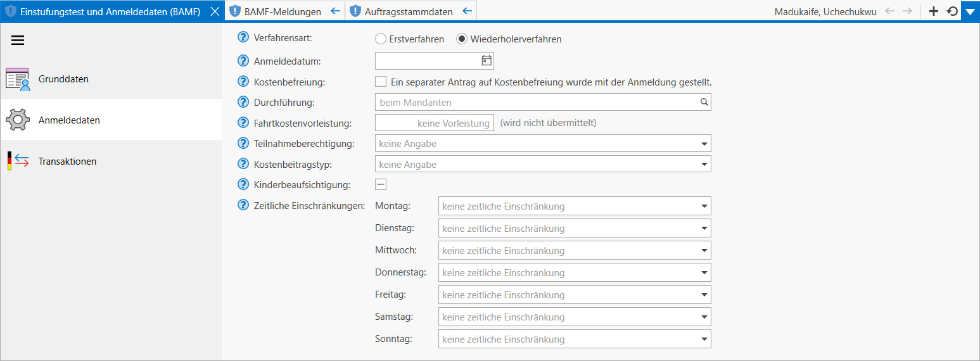Toggle the Kinderbeaufsichtigung checkbox
Image resolution: width=980 pixels, height=361 pixels.
(381, 184)
